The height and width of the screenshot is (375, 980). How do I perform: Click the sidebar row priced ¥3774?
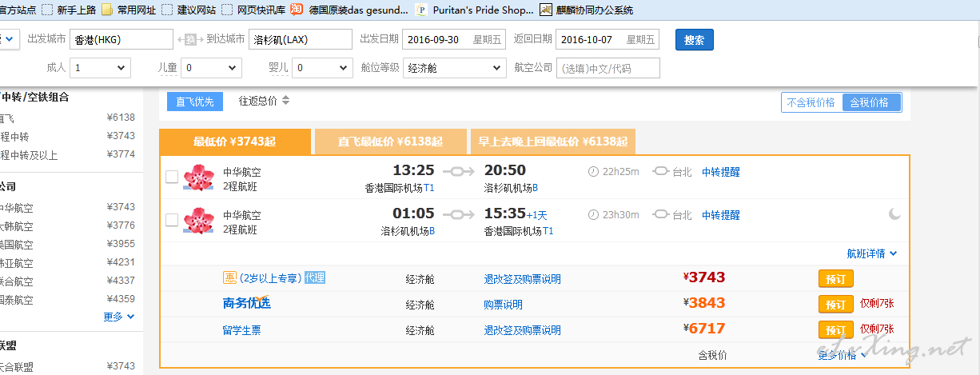pos(68,154)
